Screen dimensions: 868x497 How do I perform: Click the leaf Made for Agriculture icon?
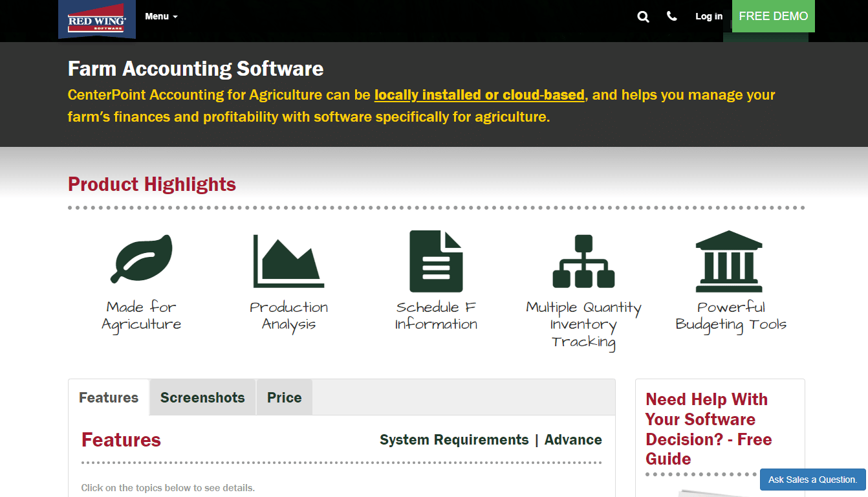(x=141, y=259)
